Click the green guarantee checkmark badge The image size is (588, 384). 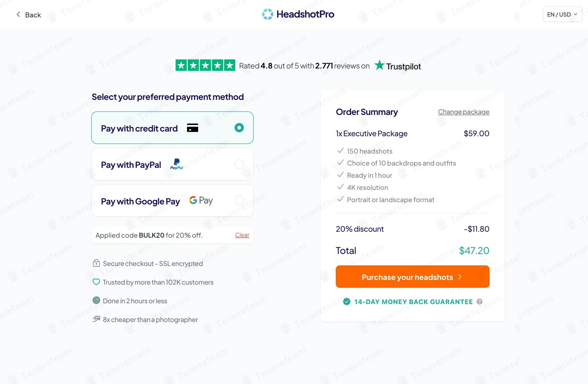[346, 301]
